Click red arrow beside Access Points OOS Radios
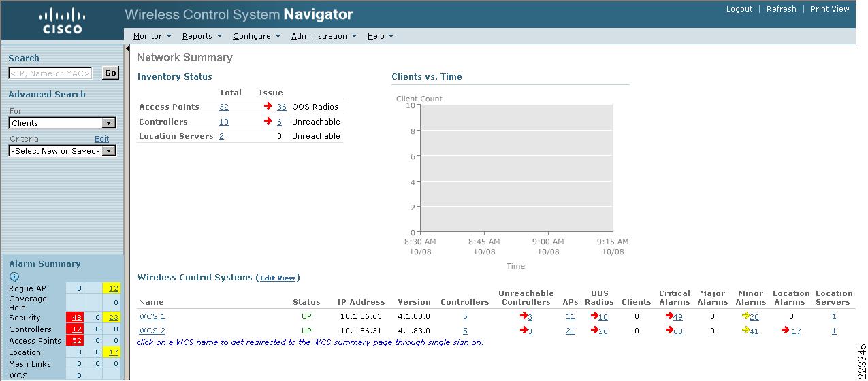 [x=268, y=107]
